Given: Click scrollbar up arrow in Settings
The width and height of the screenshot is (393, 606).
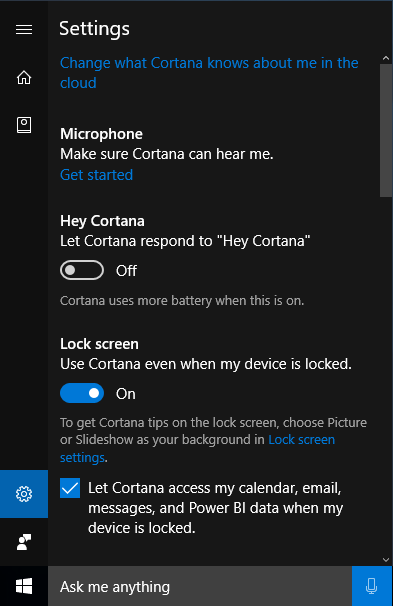Looking at the screenshot, I should [386, 58].
